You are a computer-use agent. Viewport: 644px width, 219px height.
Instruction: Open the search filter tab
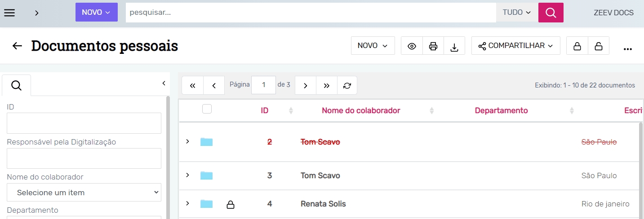[x=17, y=85]
